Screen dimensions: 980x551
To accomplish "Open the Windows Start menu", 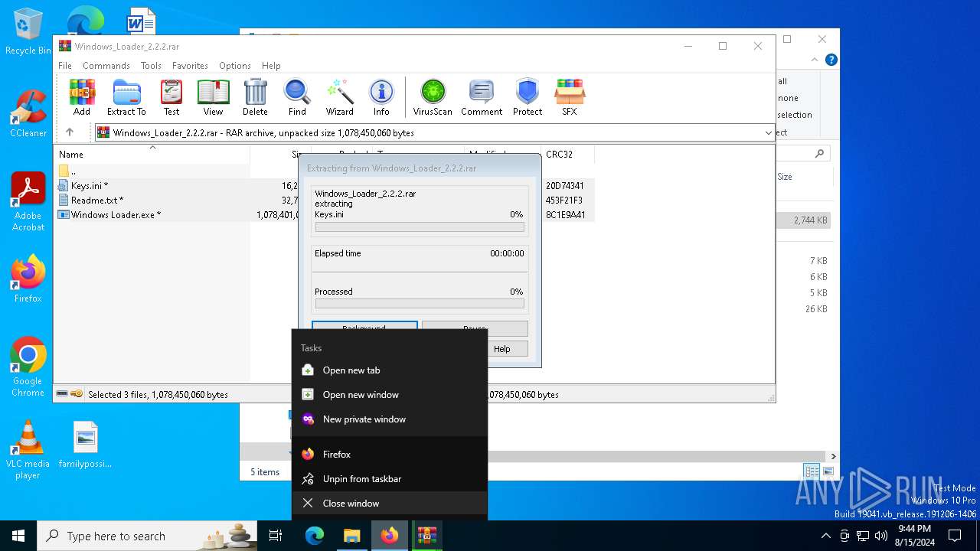I will tap(18, 536).
